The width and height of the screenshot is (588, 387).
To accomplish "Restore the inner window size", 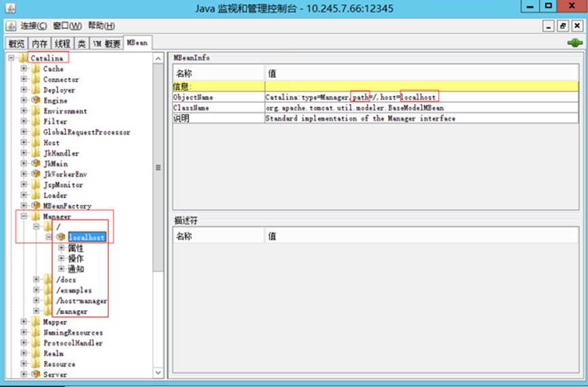I will 563,26.
